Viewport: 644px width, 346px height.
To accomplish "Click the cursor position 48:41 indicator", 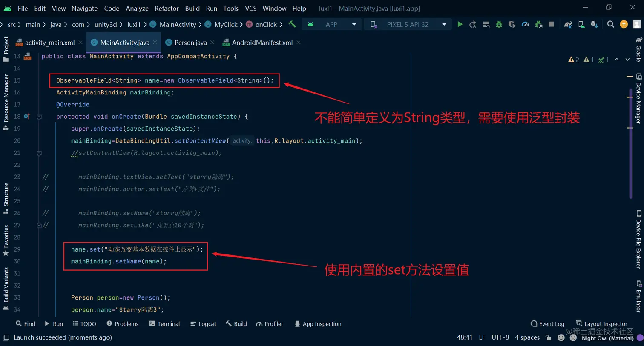I will pos(464,337).
